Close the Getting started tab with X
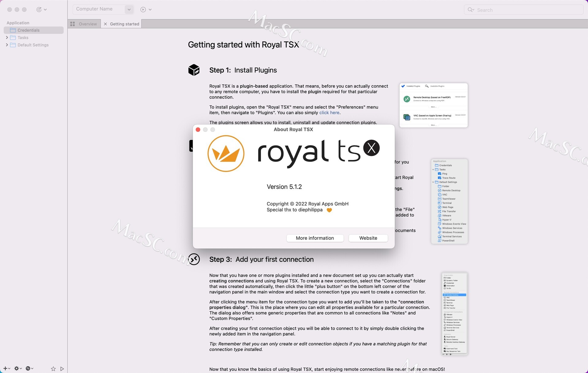 click(x=105, y=24)
